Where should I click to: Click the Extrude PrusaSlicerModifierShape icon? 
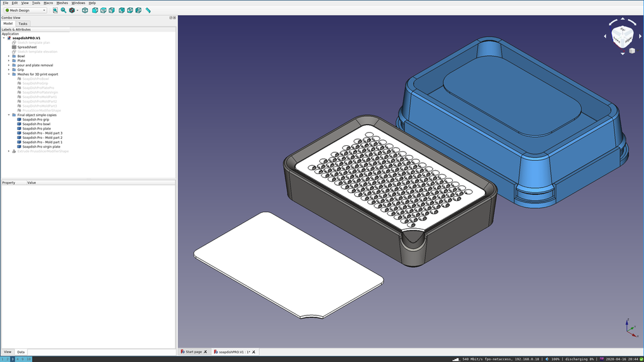pyautogui.click(x=14, y=151)
